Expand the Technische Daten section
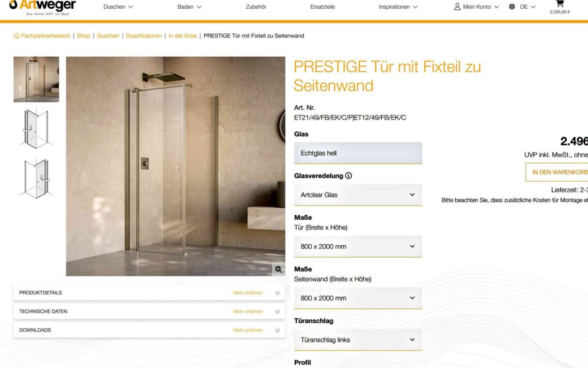Viewport: 588px width, 368px height. [x=149, y=311]
